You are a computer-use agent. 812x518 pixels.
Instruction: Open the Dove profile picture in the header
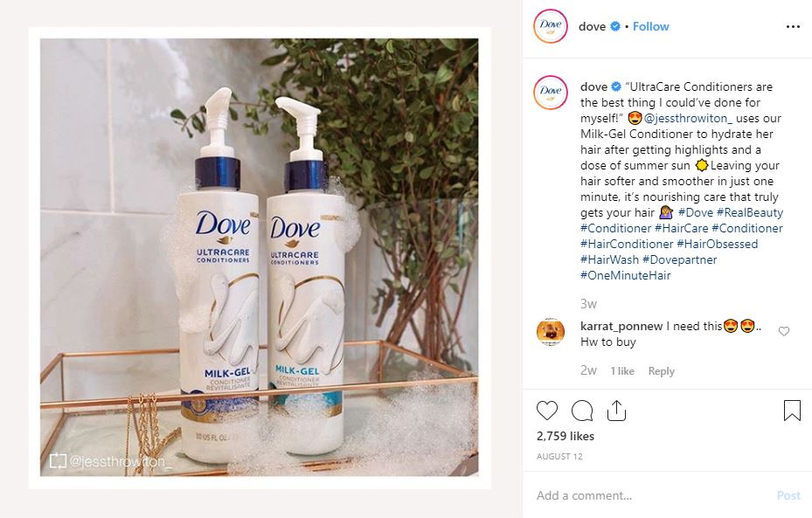[x=551, y=26]
